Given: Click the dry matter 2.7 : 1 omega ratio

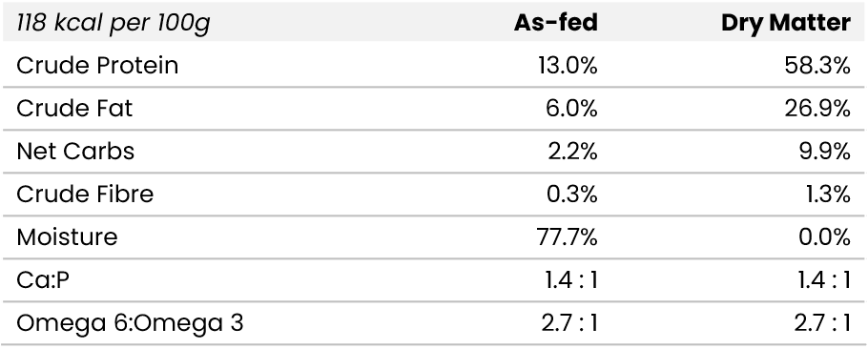Looking at the screenshot, I should tap(822, 323).
